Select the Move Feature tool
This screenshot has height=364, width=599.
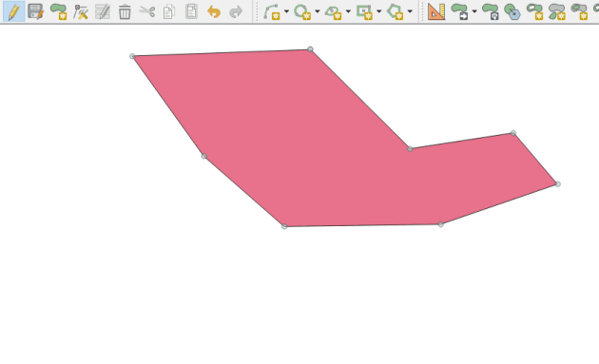tap(459, 11)
